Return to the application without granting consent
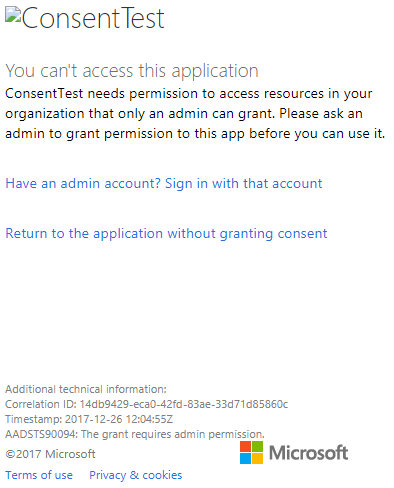Viewport: 394px width, 488px height. [166, 234]
